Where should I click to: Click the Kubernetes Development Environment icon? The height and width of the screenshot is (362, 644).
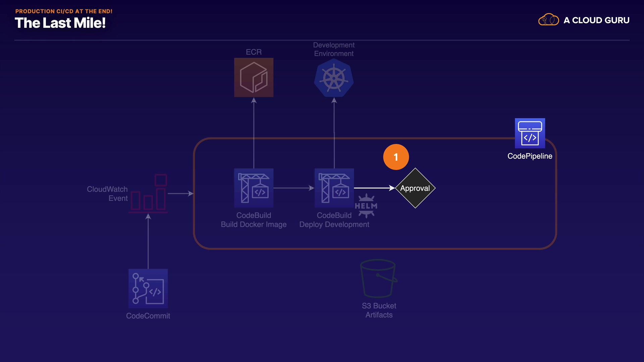point(334,78)
